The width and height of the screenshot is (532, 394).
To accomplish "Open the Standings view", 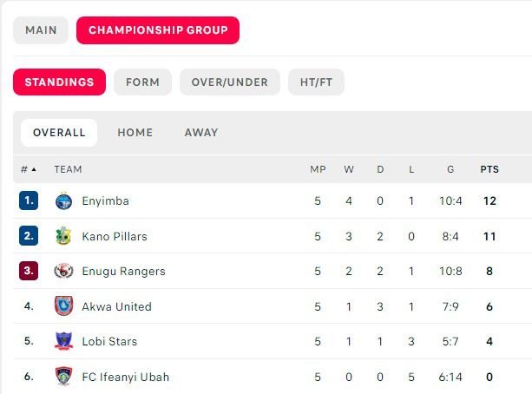I will point(59,82).
